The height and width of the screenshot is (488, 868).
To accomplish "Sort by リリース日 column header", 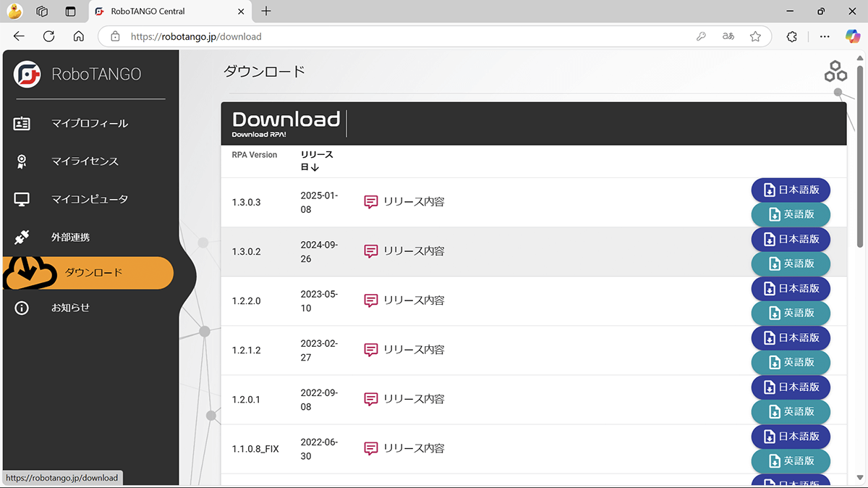I will 316,161.
